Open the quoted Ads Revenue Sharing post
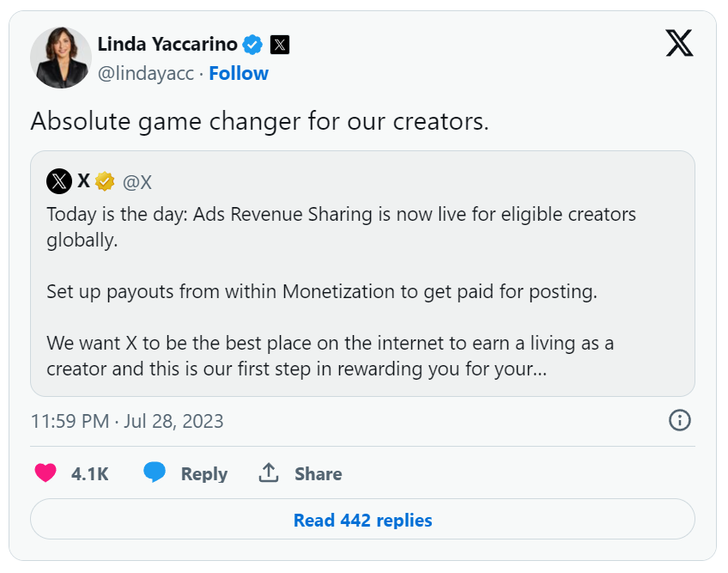Image resolution: width=728 pixels, height=573 pixels. tap(362, 273)
